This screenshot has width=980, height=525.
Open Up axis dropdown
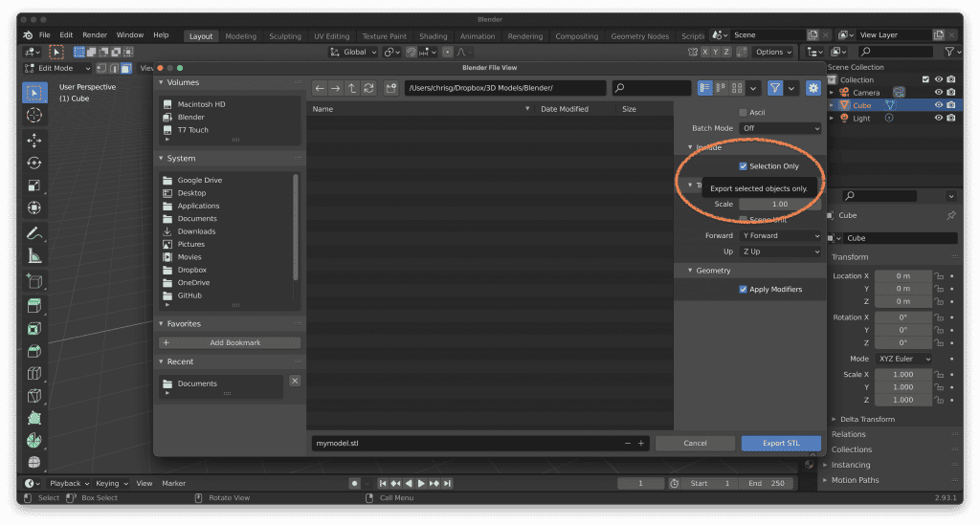pyautogui.click(x=780, y=251)
